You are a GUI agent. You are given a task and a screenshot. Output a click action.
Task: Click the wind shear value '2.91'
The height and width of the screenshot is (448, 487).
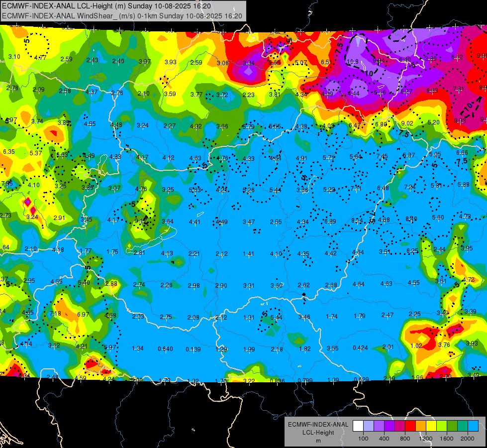point(59,218)
